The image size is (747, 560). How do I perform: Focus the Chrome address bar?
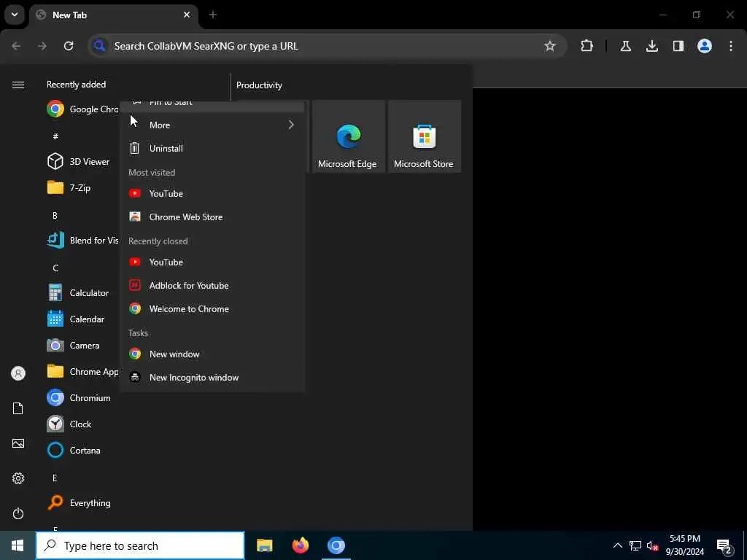[x=328, y=46]
